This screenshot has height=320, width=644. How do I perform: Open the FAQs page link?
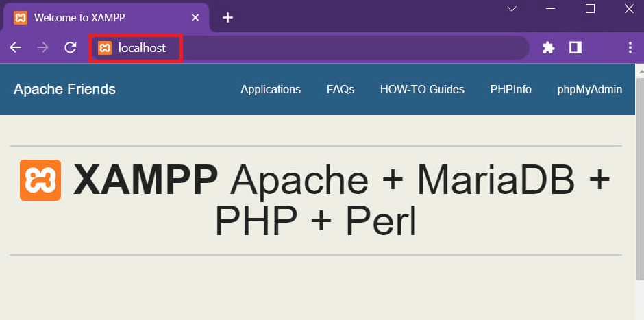(340, 89)
